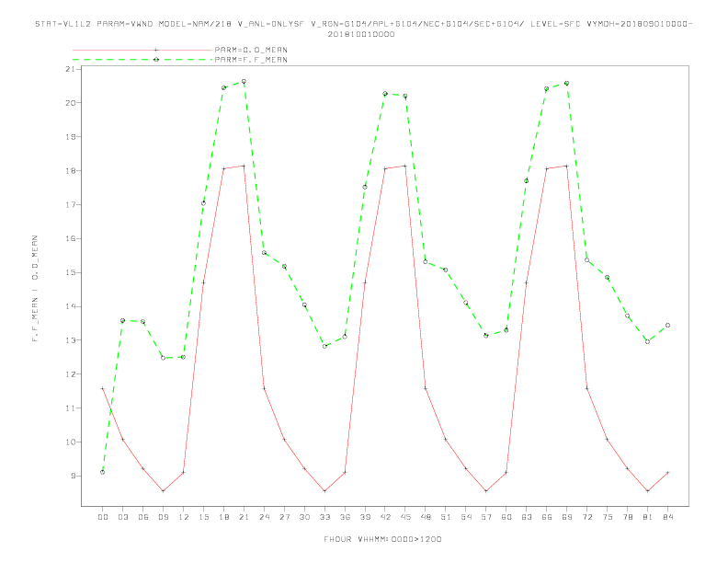Viewport: 728px width, 563px height.
Task: Click x-axis tick label 27
Action: click(x=284, y=517)
